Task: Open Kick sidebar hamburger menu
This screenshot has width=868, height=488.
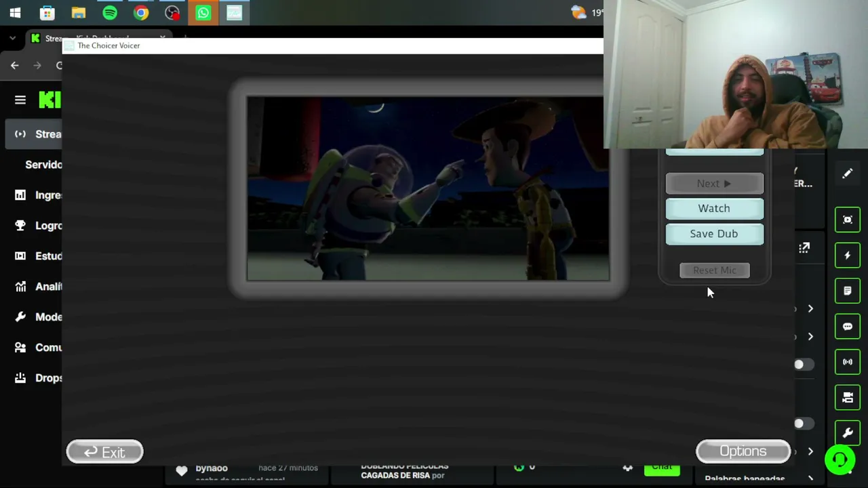Action: point(20,100)
